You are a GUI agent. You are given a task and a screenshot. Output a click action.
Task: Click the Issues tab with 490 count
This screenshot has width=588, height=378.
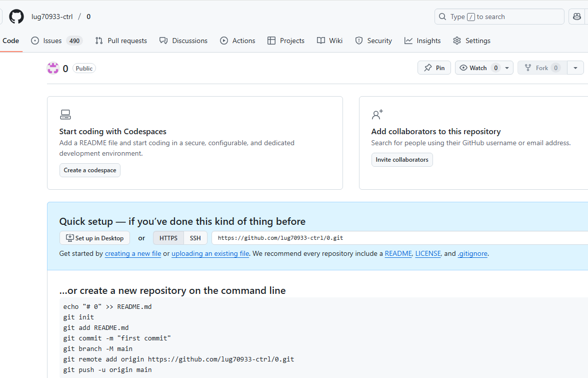[x=56, y=41]
